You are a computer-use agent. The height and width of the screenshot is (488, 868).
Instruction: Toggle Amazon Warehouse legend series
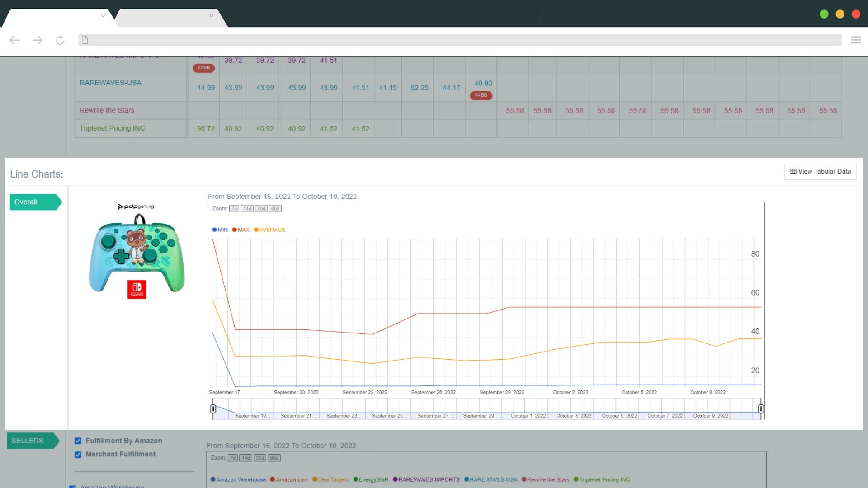click(238, 480)
